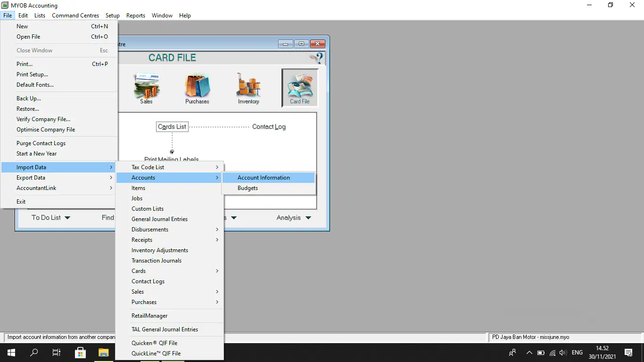
Task: Open Windows search from the taskbar
Action: [34, 353]
